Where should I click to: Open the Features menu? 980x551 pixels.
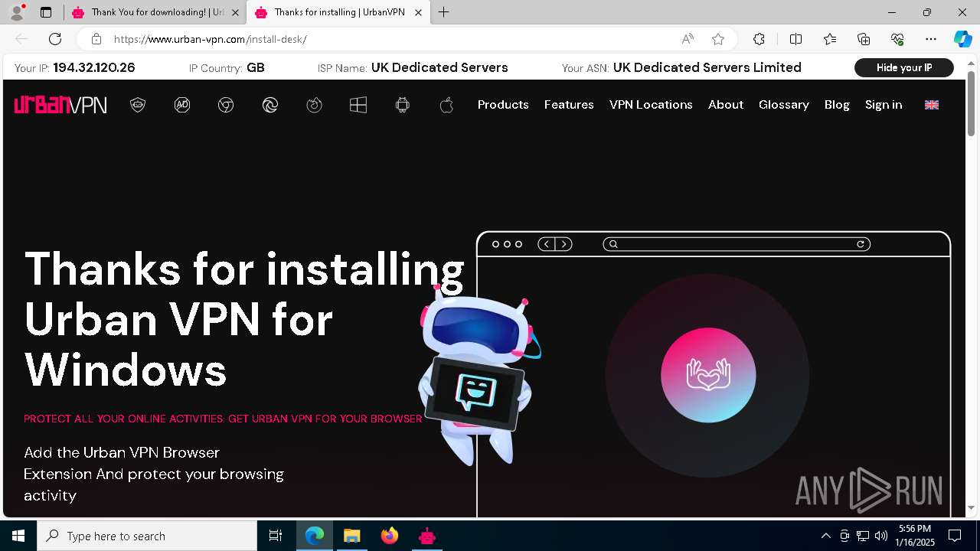[569, 105]
